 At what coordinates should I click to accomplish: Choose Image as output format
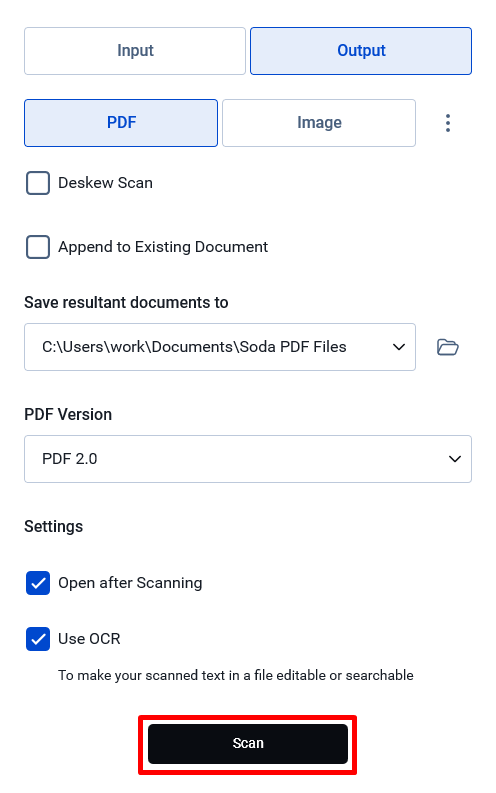point(319,123)
